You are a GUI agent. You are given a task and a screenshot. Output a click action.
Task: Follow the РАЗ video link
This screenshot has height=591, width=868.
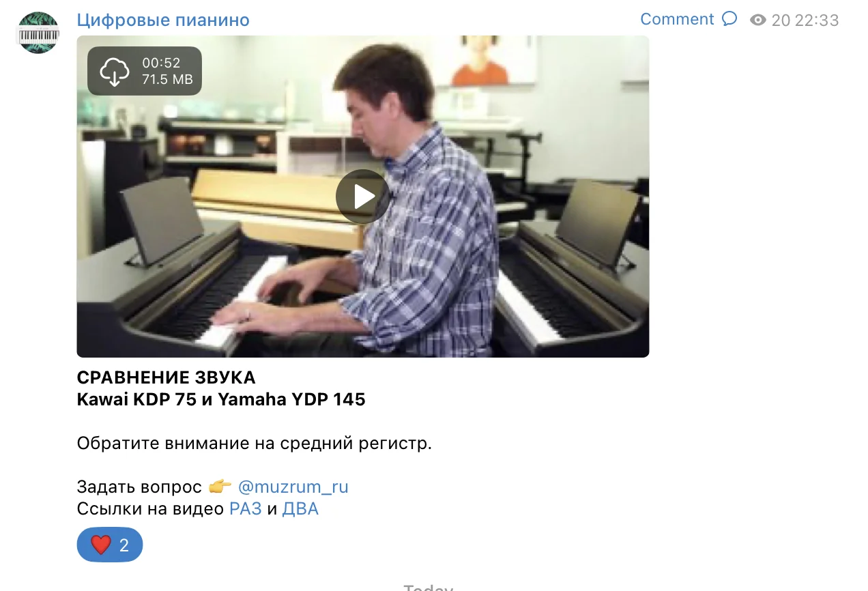pyautogui.click(x=246, y=508)
